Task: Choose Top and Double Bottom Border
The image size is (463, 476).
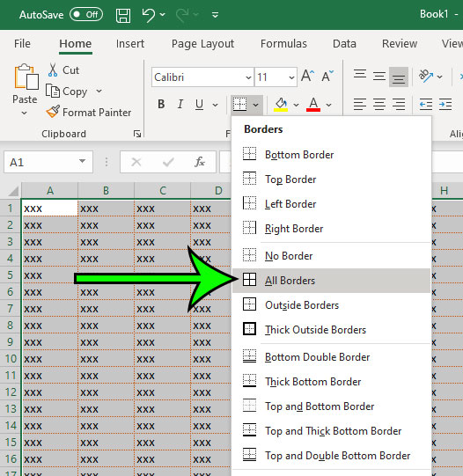Action: [332, 456]
